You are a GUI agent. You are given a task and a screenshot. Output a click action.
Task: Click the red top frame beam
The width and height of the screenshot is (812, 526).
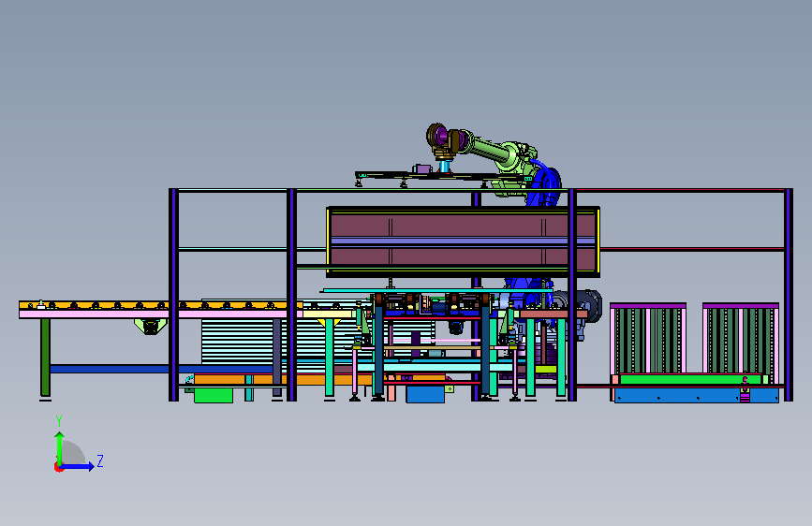pos(681,191)
